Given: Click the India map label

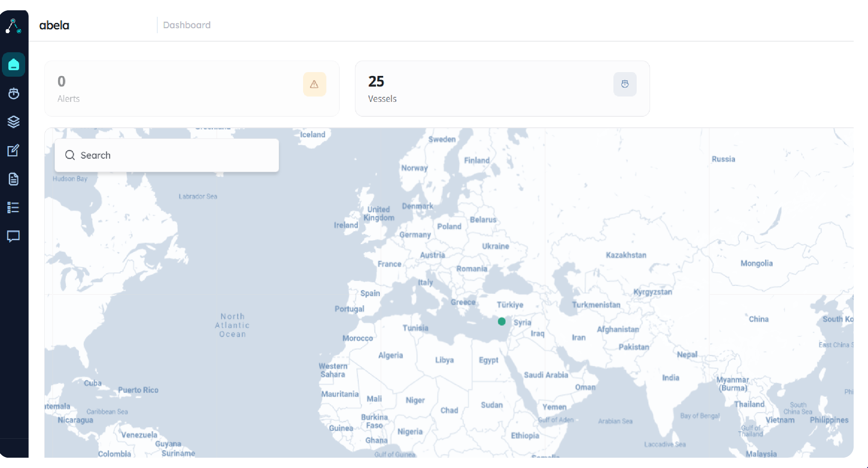Looking at the screenshot, I should 671,378.
